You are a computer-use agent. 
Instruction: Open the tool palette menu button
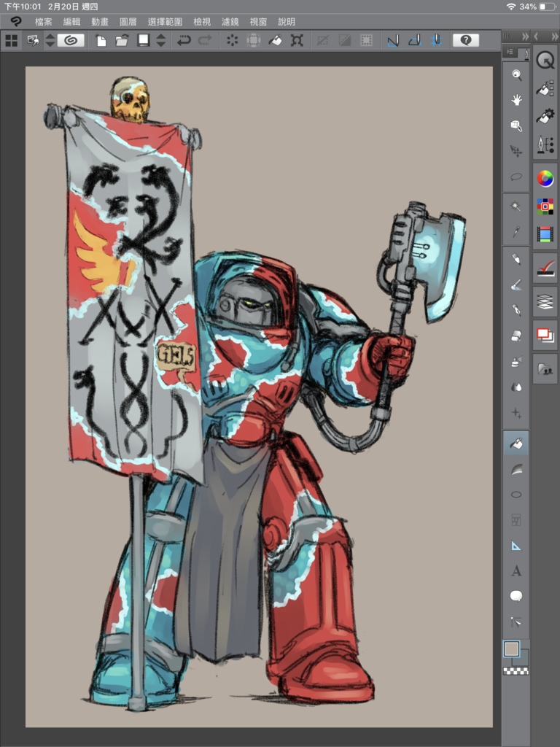(510, 52)
